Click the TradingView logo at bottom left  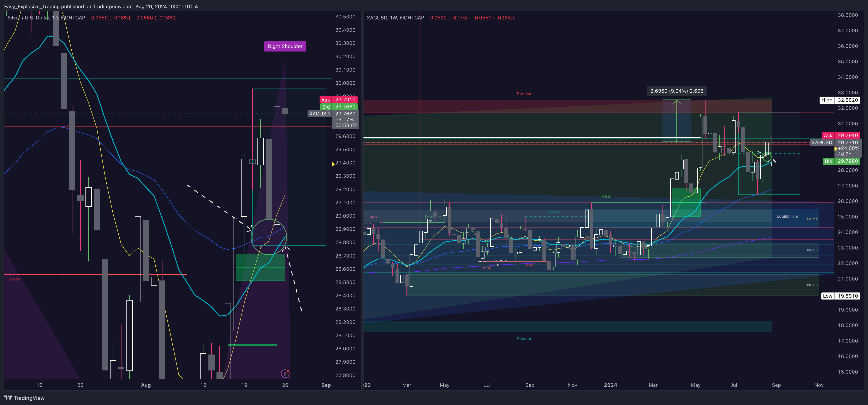(x=24, y=398)
